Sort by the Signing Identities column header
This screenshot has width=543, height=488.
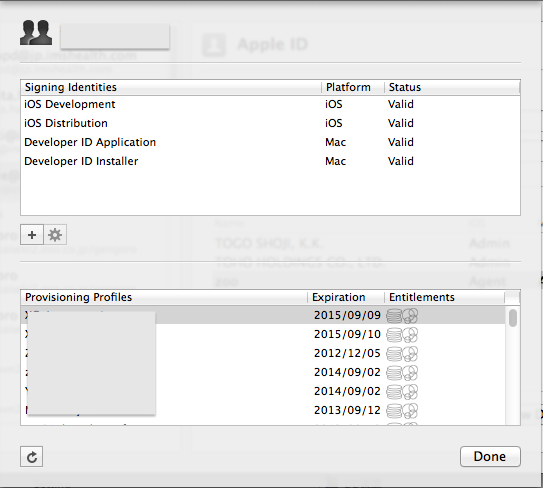coord(171,87)
